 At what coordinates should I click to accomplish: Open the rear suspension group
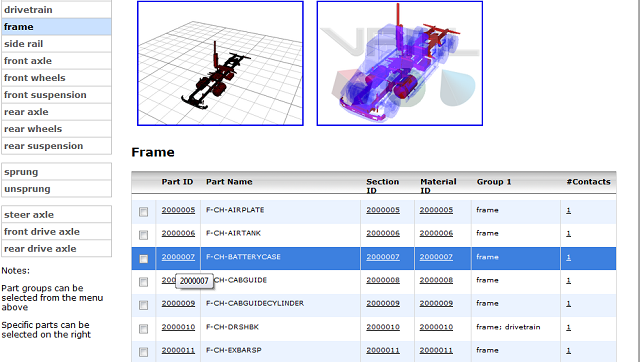56,146
